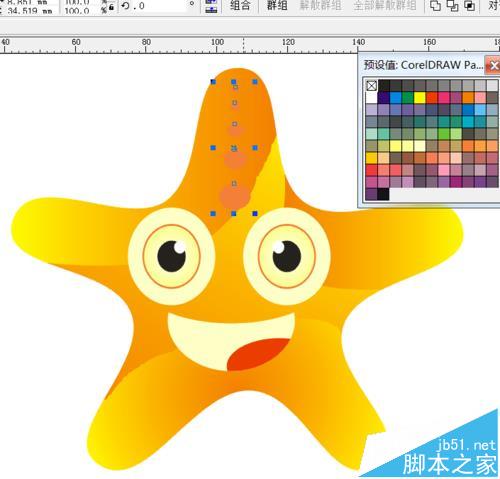
Task: Pick the cyan swatch in fourth row
Action: [468, 122]
